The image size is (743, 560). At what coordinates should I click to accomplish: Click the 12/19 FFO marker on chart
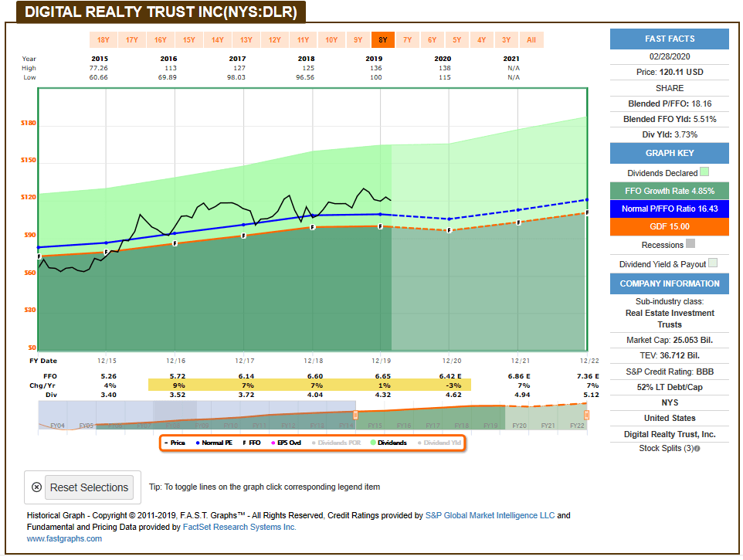(x=380, y=226)
